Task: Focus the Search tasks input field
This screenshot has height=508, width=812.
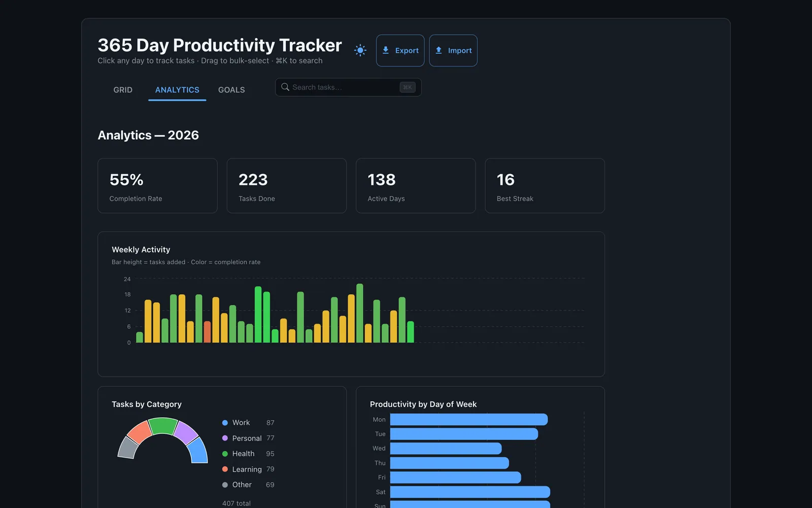Action: pos(348,87)
